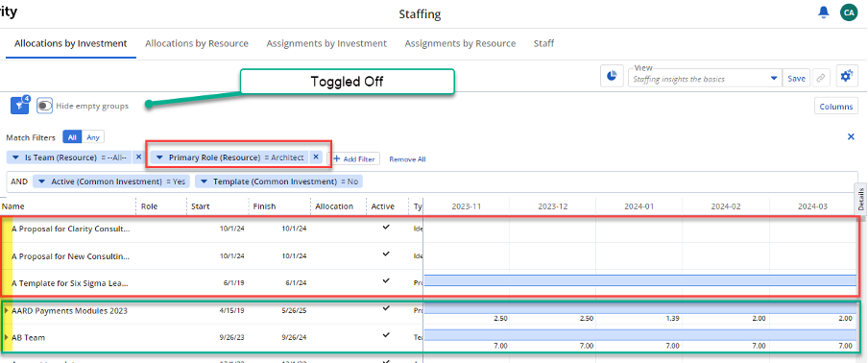Click the 6/1/19 start date cell
Screen dimensions: 868x363
point(234,283)
